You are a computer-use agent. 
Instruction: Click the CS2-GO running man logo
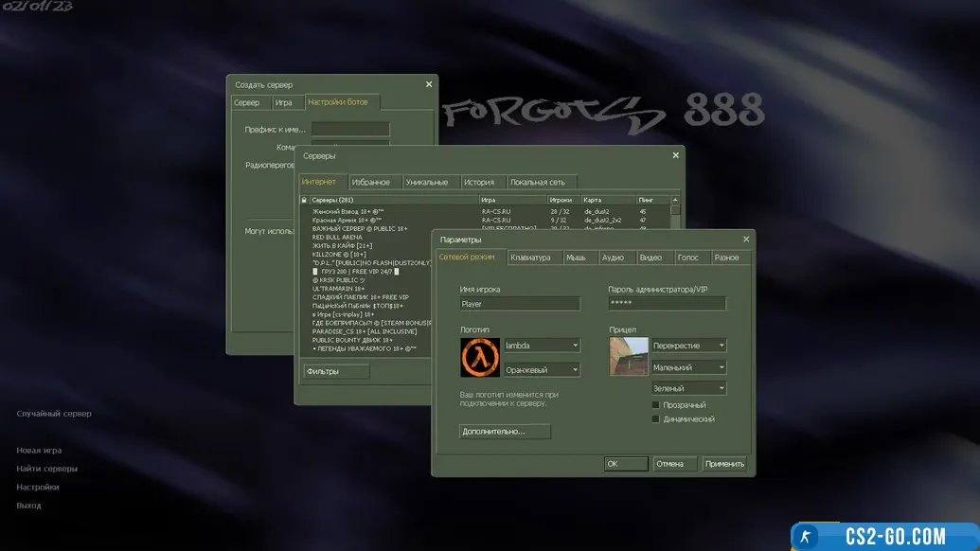click(x=807, y=536)
